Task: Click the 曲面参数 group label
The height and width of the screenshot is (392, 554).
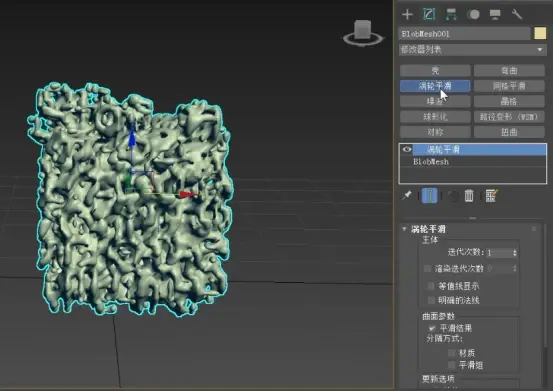Action: pyautogui.click(x=438, y=316)
